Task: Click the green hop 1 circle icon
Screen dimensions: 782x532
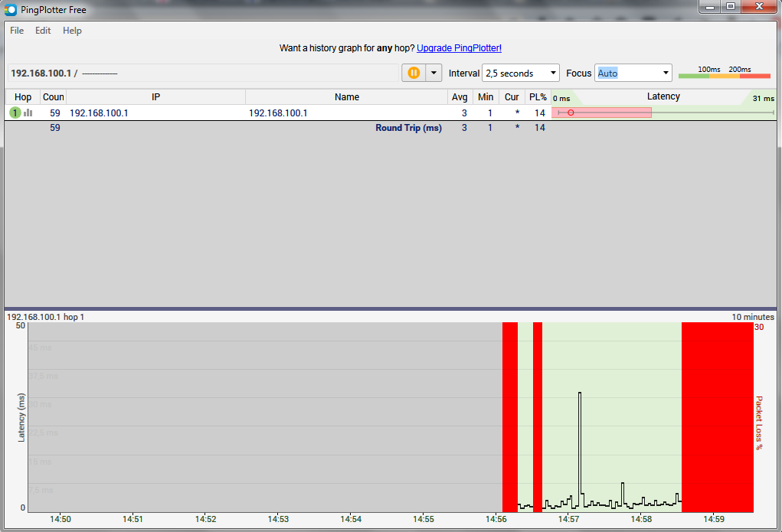Action: (x=15, y=113)
